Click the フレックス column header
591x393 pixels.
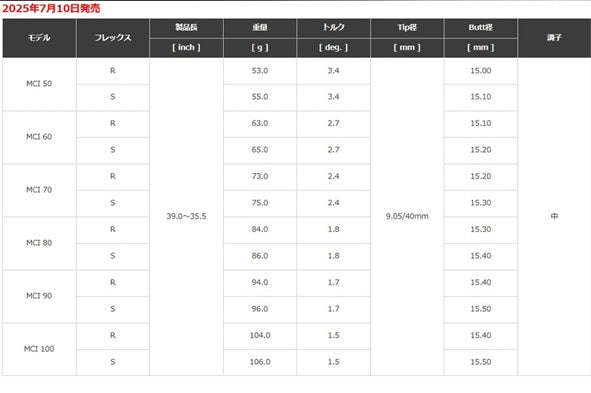[x=113, y=38]
